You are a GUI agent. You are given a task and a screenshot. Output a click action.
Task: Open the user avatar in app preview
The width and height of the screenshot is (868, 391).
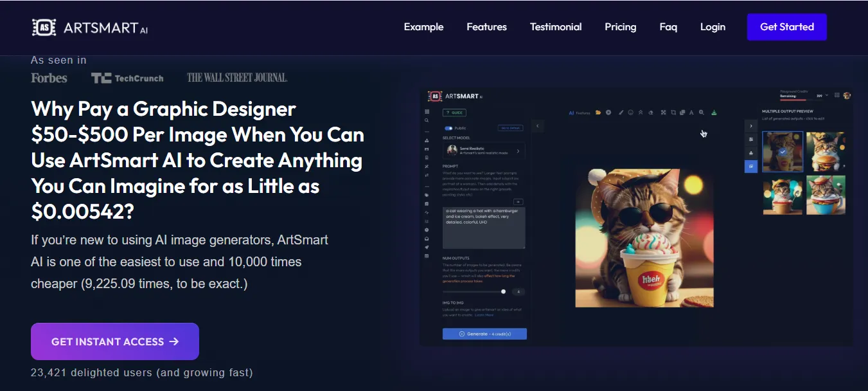click(847, 95)
